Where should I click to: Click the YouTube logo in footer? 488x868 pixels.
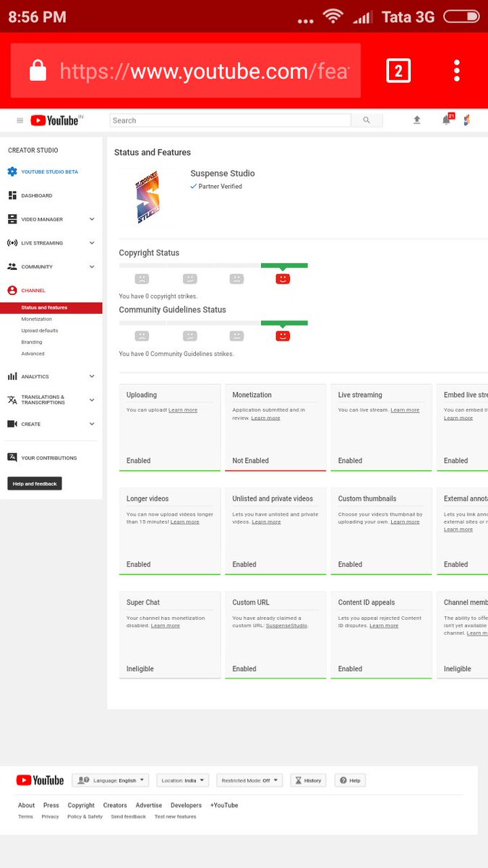pyautogui.click(x=40, y=780)
